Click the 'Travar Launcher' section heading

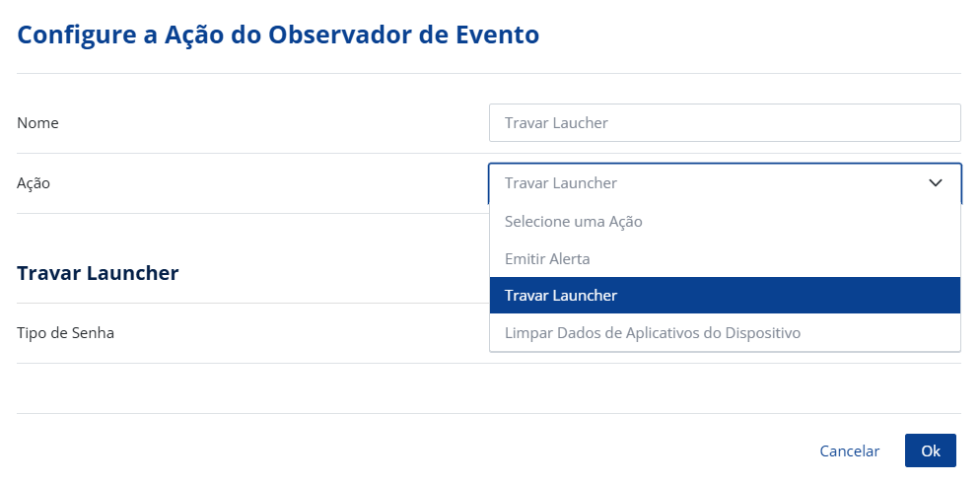(x=98, y=273)
